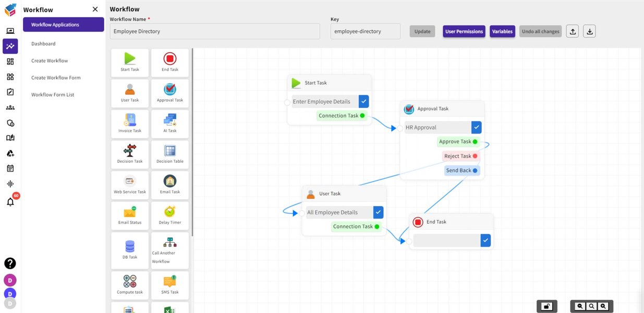This screenshot has height=313, width=644.
Task: Pick the User Task palette item
Action: pos(130,93)
